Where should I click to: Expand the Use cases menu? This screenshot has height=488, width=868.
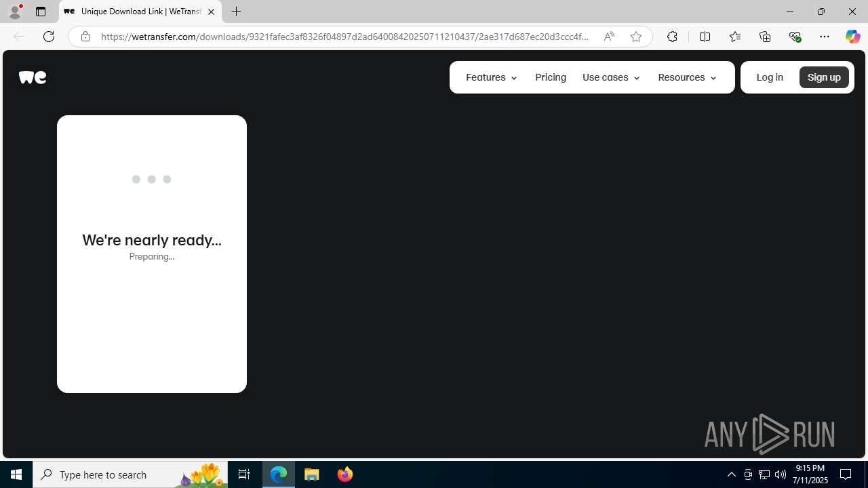tap(611, 77)
